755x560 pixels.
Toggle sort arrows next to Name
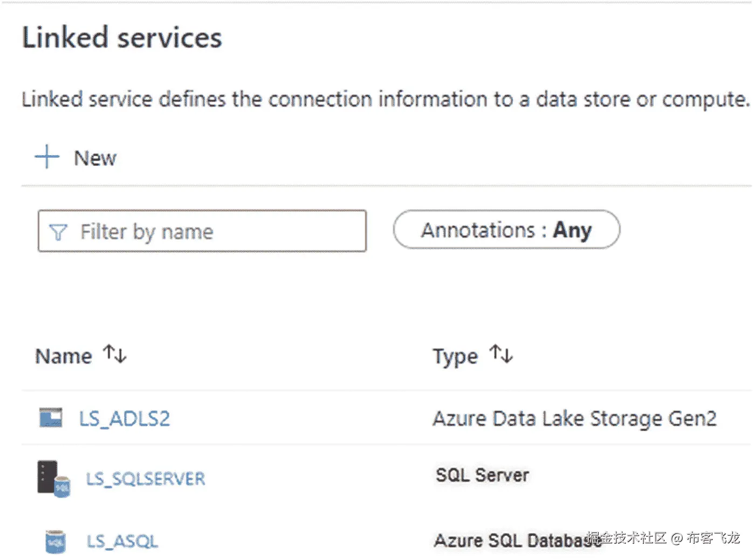(115, 354)
